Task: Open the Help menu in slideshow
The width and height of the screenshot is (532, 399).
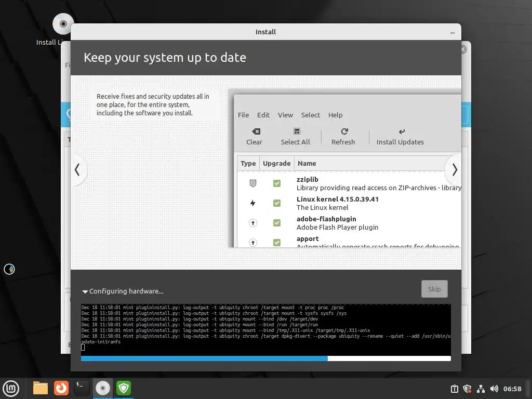Action: tap(335, 115)
